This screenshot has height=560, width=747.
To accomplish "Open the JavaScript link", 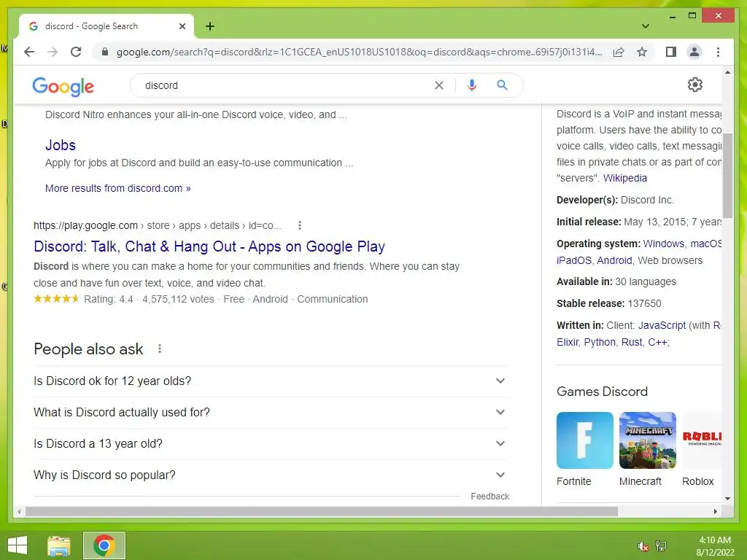I will tap(662, 325).
